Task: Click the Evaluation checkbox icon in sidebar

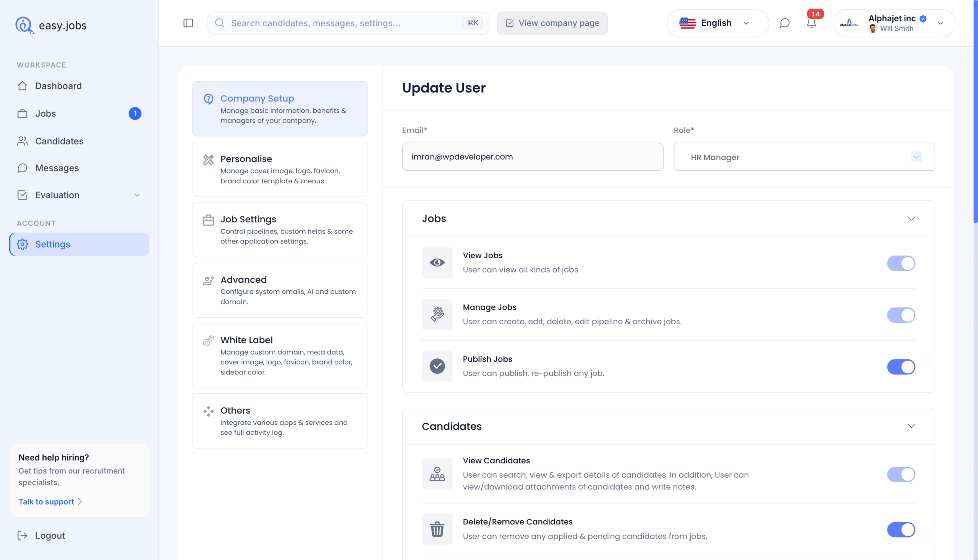Action: pyautogui.click(x=22, y=195)
